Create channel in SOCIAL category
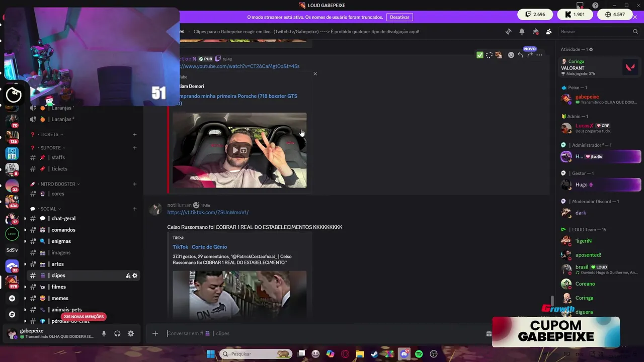Viewport: 644px width, 362px height. coord(134,209)
